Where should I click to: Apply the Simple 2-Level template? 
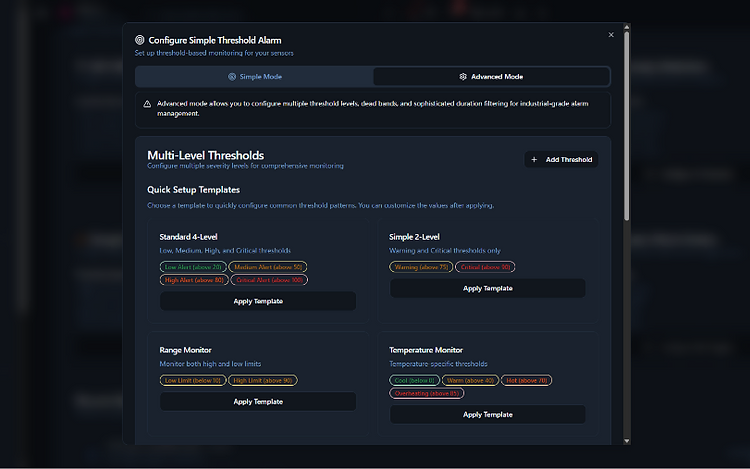click(x=487, y=288)
